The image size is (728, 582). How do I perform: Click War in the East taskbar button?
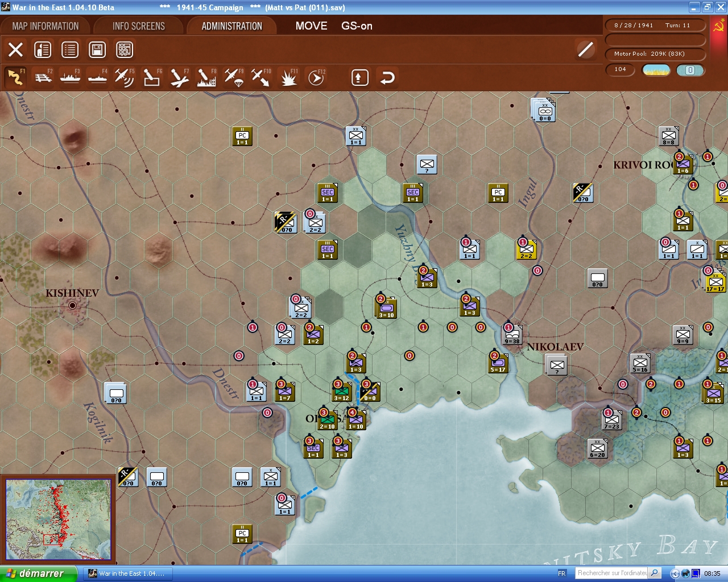[x=127, y=573]
